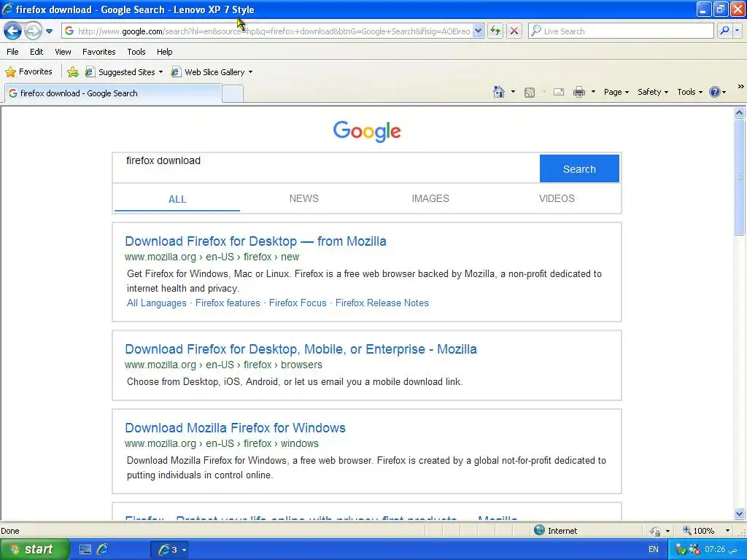Image resolution: width=747 pixels, height=560 pixels.
Task: Click the Refresh page icon
Action: [495, 31]
